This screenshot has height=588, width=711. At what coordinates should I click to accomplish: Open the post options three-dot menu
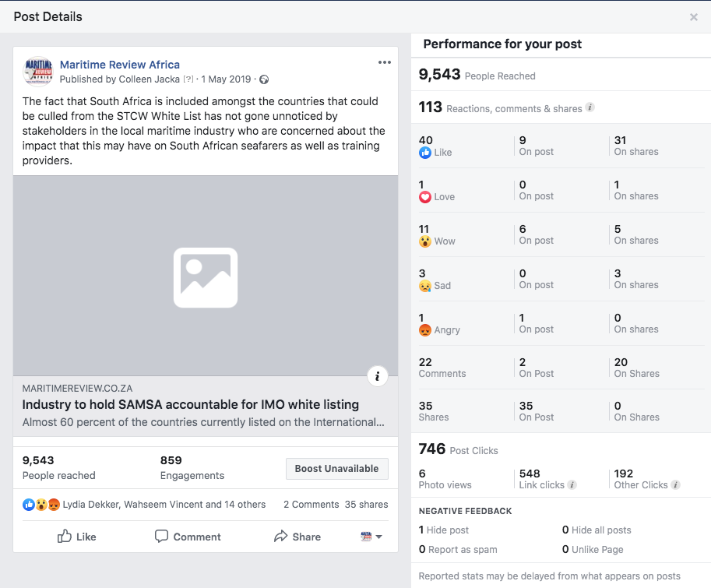pyautogui.click(x=384, y=63)
